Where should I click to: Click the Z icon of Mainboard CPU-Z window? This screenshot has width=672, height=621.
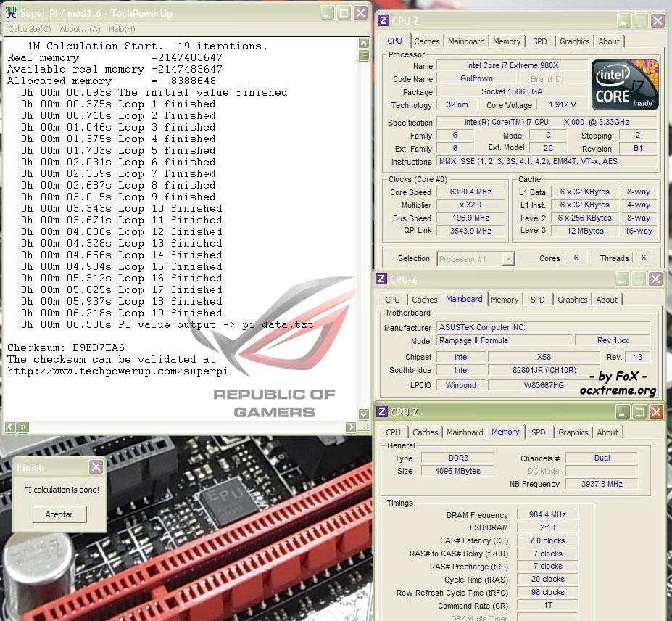coord(381,279)
